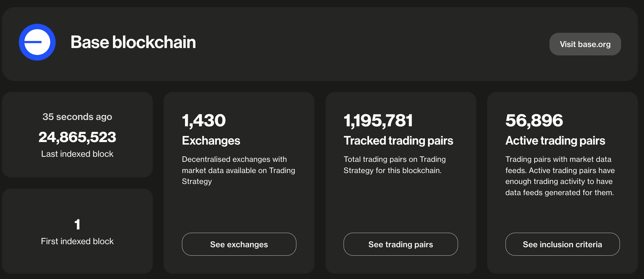The image size is (644, 279).
Task: Open the See trading pairs button
Action: (x=401, y=244)
